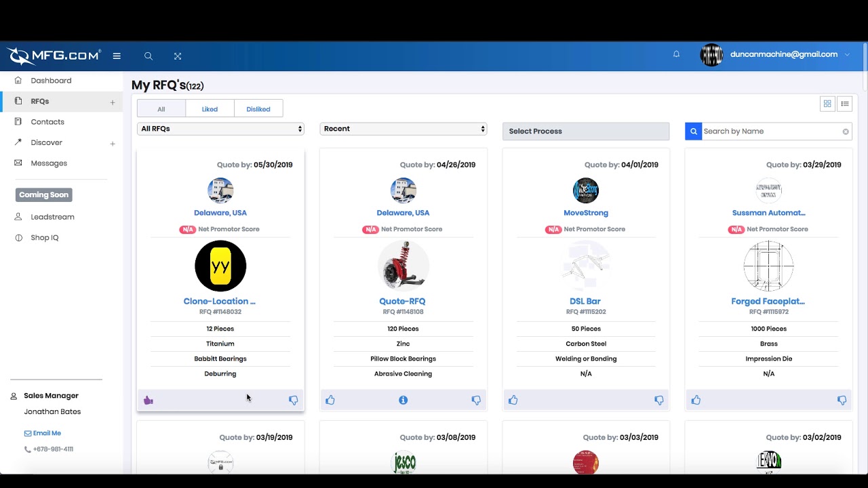Click the user profile avatar
Image resolution: width=868 pixels, height=488 pixels.
(711, 55)
